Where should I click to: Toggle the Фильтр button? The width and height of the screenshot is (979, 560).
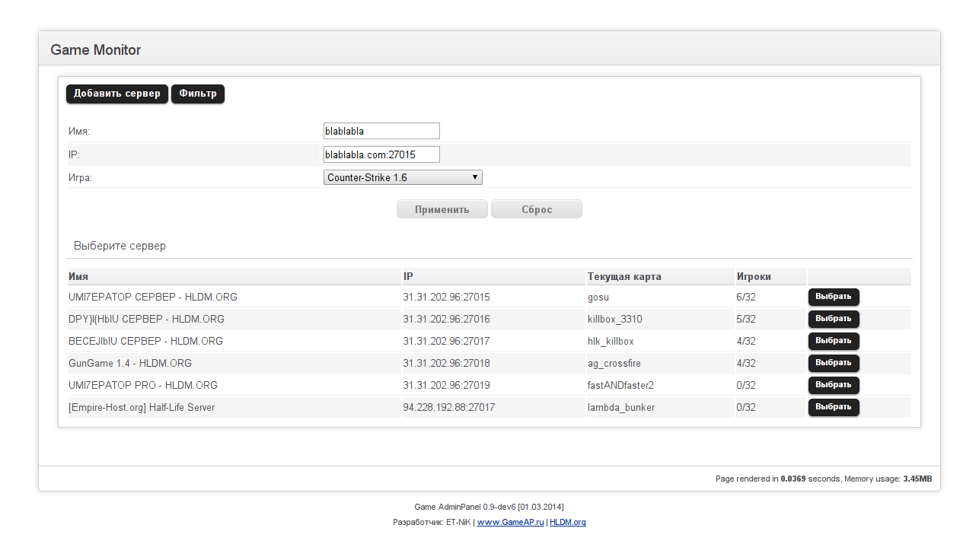click(x=198, y=94)
